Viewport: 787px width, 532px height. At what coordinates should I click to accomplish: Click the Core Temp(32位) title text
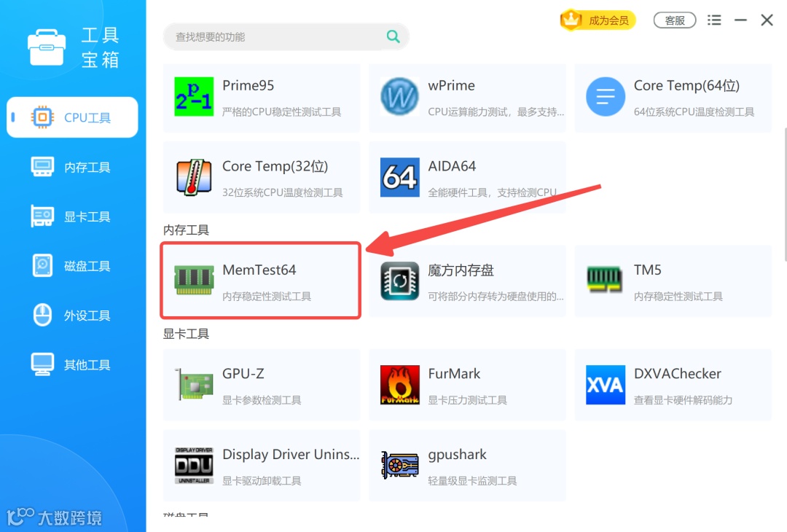tap(275, 167)
